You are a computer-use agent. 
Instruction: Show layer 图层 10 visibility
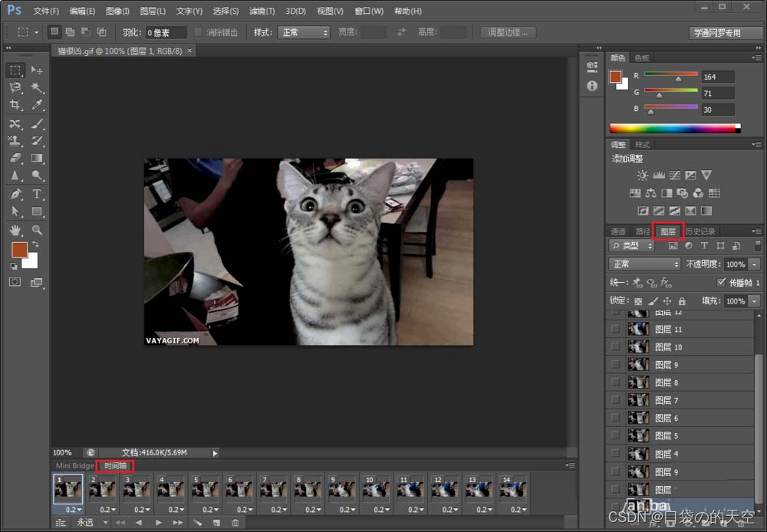click(x=615, y=346)
